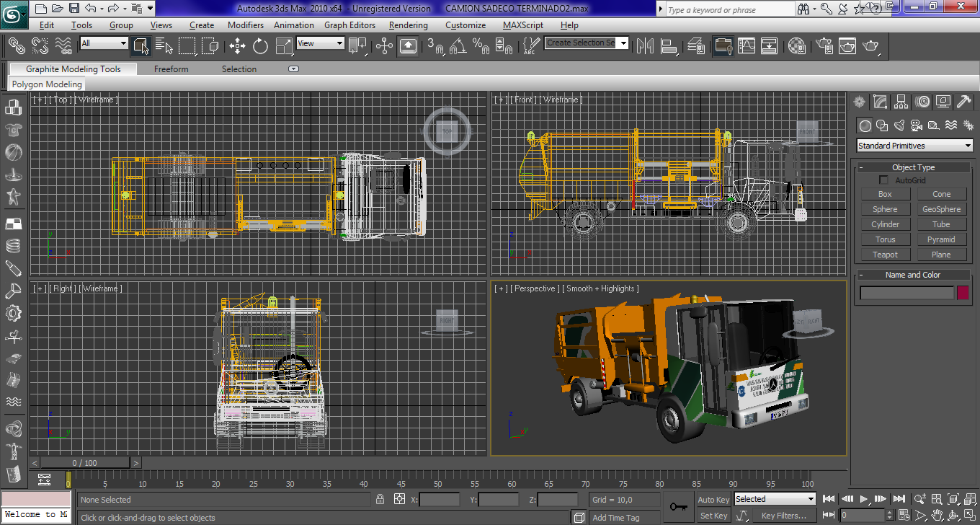Select the Move transform tool

click(x=237, y=46)
